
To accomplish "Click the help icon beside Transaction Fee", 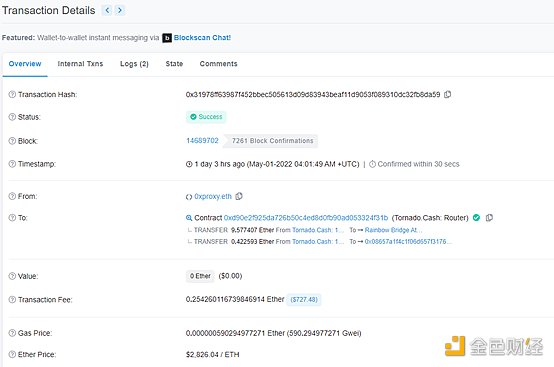I will [x=12, y=300].
